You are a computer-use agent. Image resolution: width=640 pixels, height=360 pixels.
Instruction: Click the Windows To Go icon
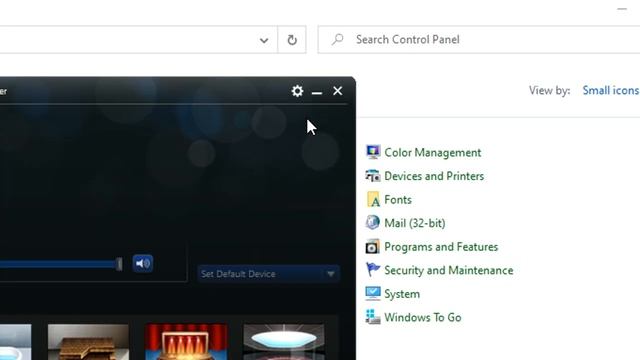pos(373,317)
